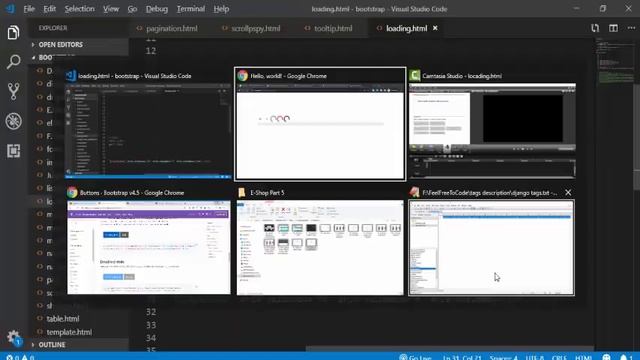Open the View menu
Screen dimensions: 640x360
coord(111,9)
